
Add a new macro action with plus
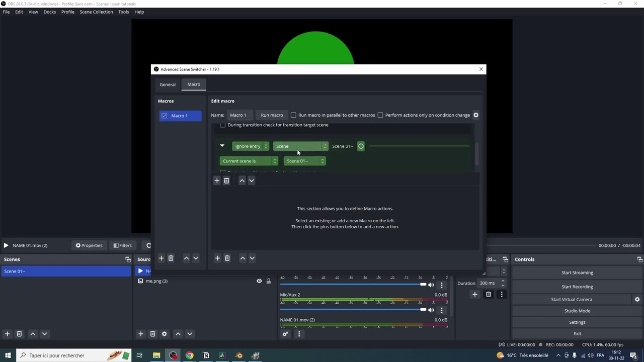[x=217, y=258]
